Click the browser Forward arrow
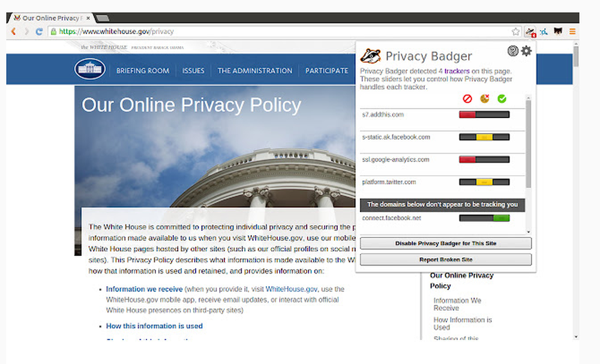The width and height of the screenshot is (600, 364). (x=26, y=31)
